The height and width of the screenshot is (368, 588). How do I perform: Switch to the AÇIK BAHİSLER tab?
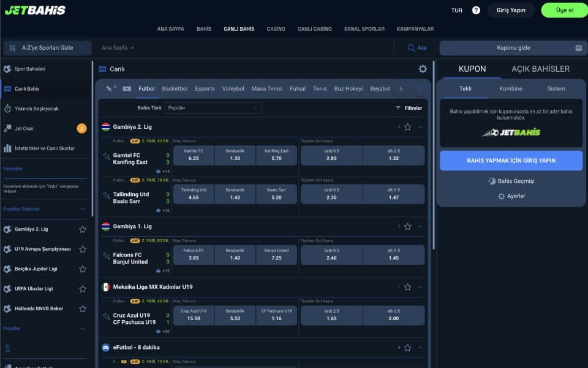coord(540,69)
